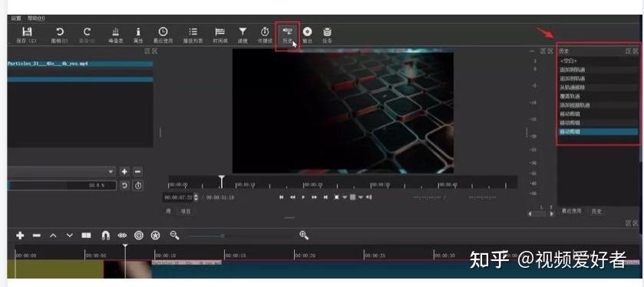Toggle ripple target icon on timeline
The height and width of the screenshot is (287, 644).
(139, 236)
